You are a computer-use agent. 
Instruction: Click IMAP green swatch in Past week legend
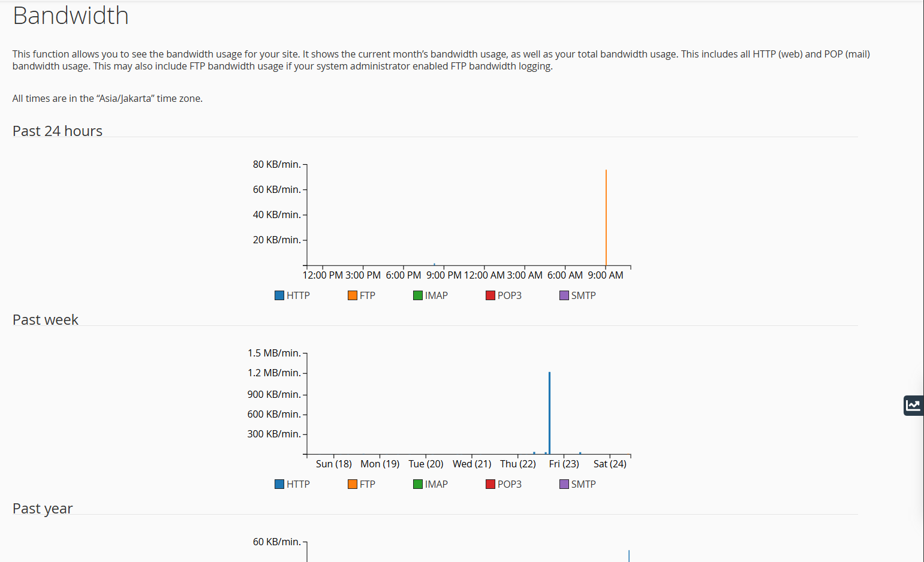pyautogui.click(x=418, y=484)
